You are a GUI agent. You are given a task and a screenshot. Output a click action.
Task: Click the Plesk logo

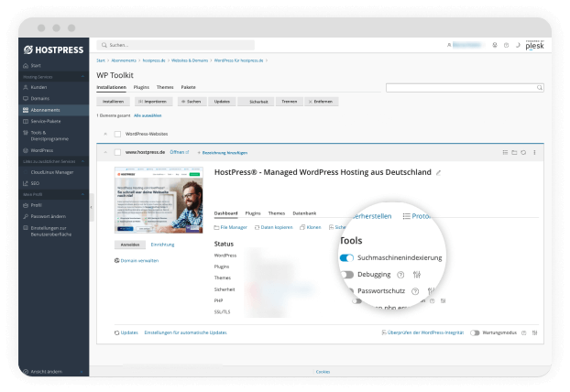pyautogui.click(x=535, y=45)
